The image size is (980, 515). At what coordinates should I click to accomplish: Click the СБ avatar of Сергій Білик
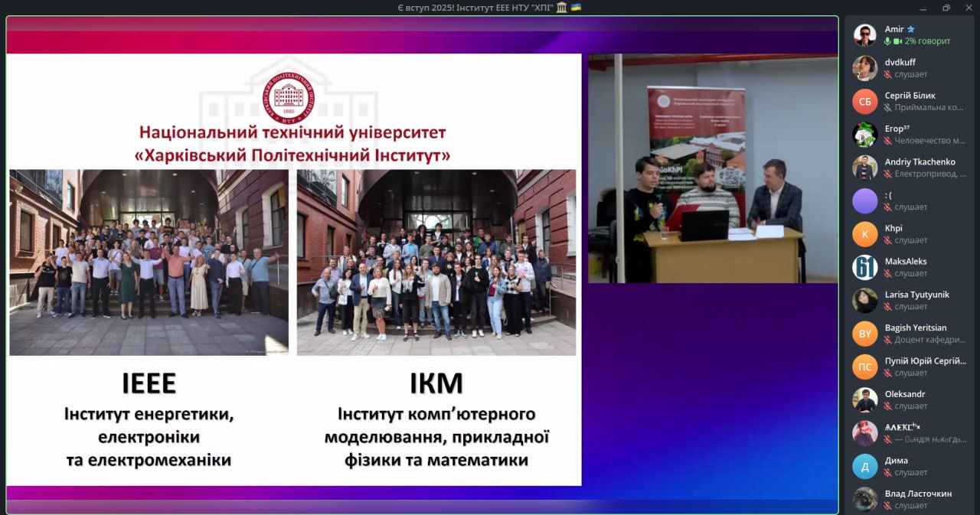[865, 102]
